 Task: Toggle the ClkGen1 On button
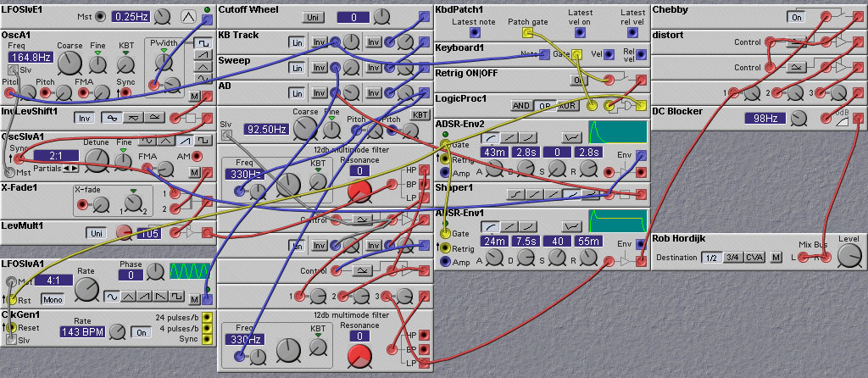(x=141, y=332)
